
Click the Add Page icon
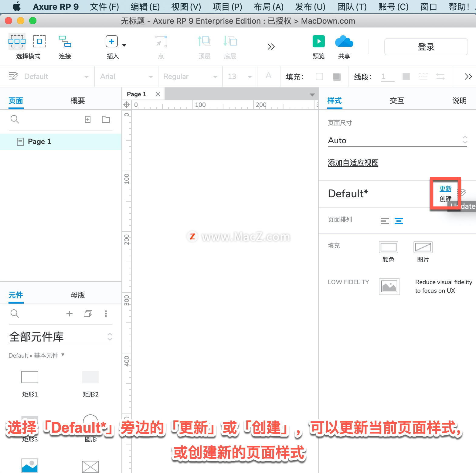click(x=88, y=119)
